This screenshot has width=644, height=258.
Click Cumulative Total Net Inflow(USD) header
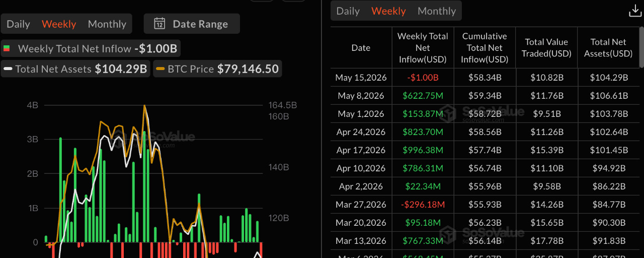pyautogui.click(x=485, y=48)
